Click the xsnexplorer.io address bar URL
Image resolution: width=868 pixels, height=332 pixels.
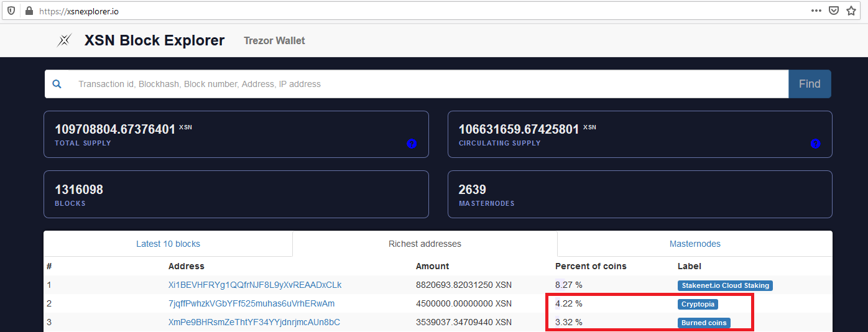79,11
